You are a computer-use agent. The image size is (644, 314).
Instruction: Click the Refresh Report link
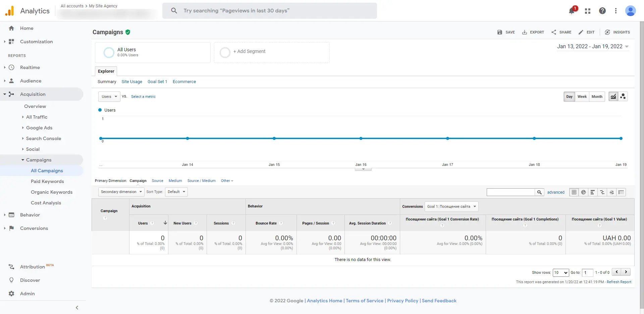click(x=619, y=282)
